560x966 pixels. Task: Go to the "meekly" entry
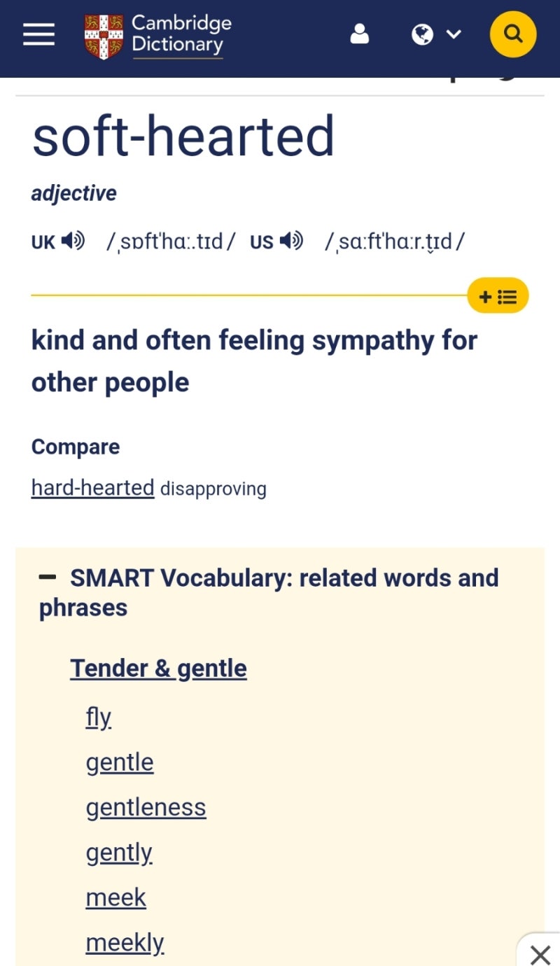(x=125, y=943)
